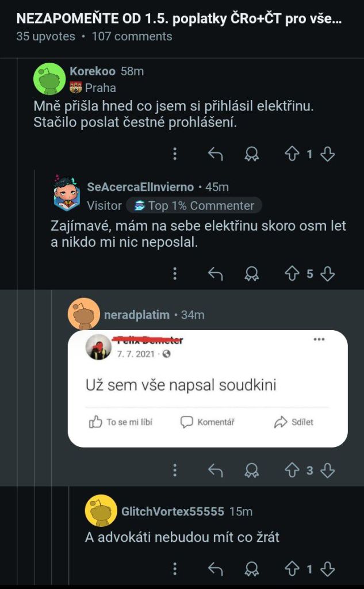Open more options for Korekoo's comment

point(175,154)
